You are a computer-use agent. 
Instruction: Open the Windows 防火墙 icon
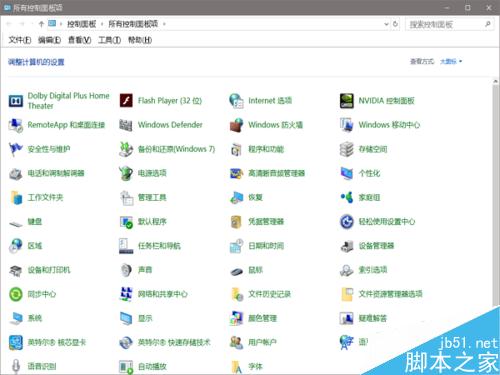(236, 125)
